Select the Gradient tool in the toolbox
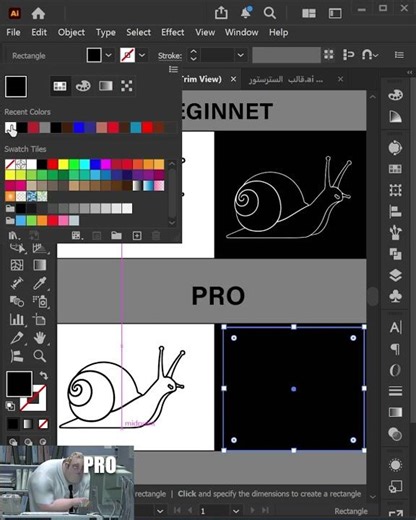Screen dimensions: 416x520 [40, 265]
